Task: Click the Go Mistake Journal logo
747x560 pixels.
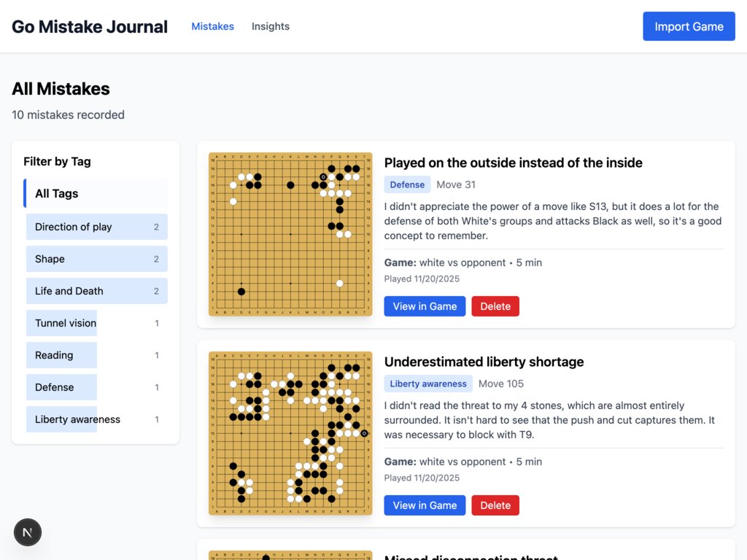Action: tap(89, 26)
